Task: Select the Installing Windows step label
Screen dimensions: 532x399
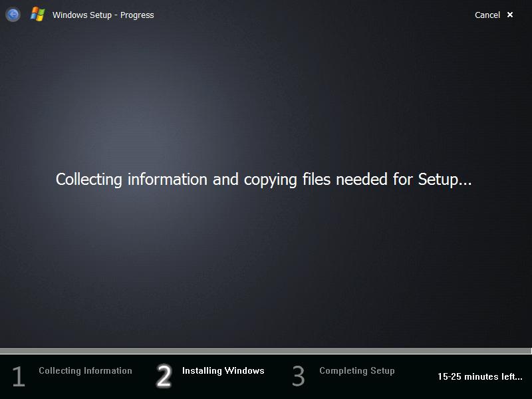Action: coord(223,370)
